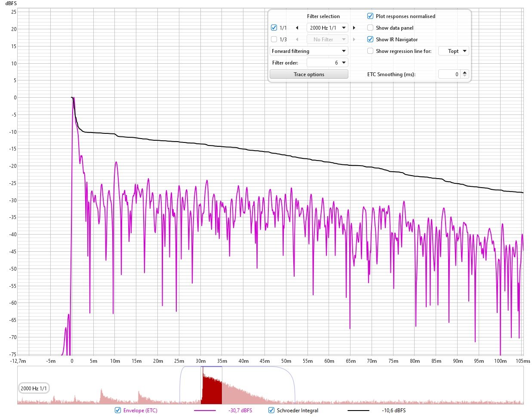Expand the Filter order dropdown
This screenshot has height=417, width=532.
(x=328, y=63)
